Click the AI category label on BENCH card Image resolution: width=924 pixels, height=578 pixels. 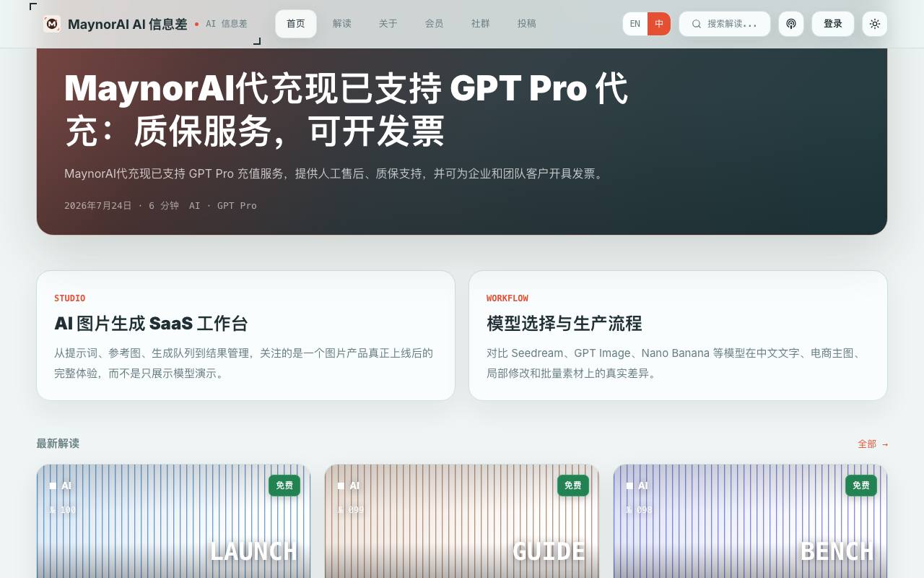tap(637, 486)
